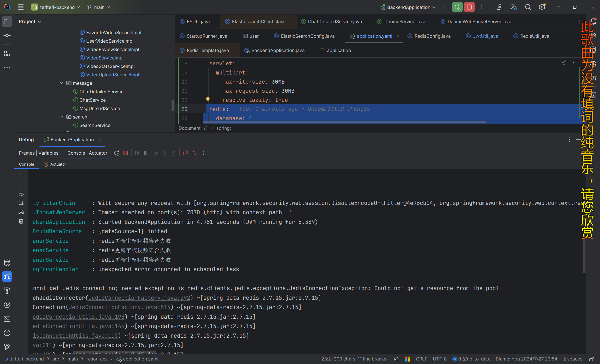The image size is (600, 364).
Task: Toggle mute breakpoints
Action: [195, 153]
